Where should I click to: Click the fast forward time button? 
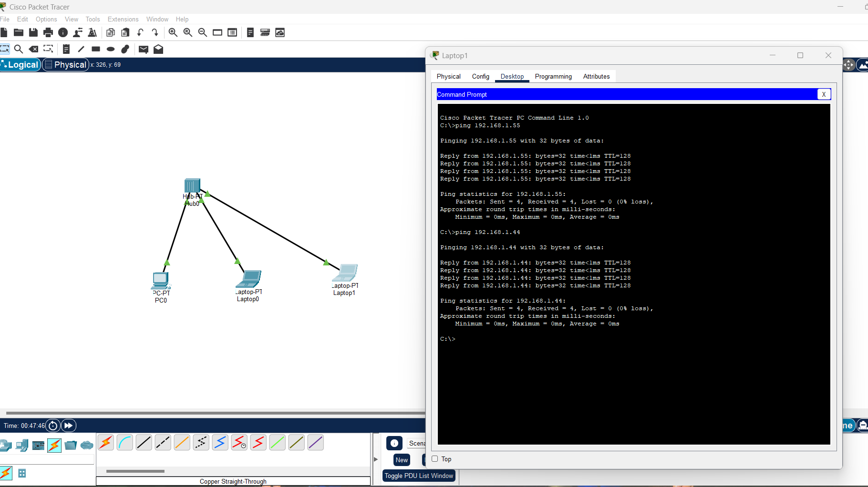pyautogui.click(x=69, y=426)
